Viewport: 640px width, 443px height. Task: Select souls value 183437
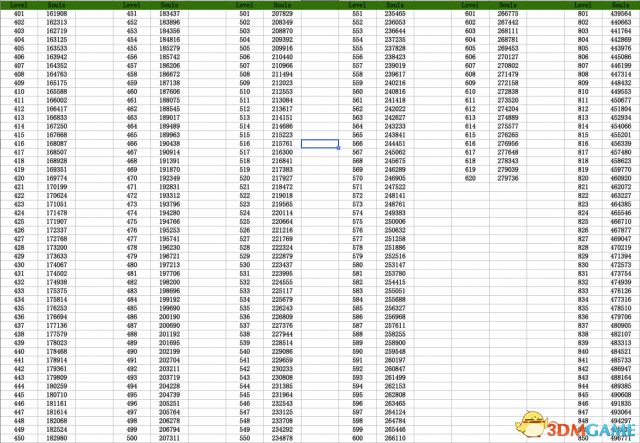(169, 14)
